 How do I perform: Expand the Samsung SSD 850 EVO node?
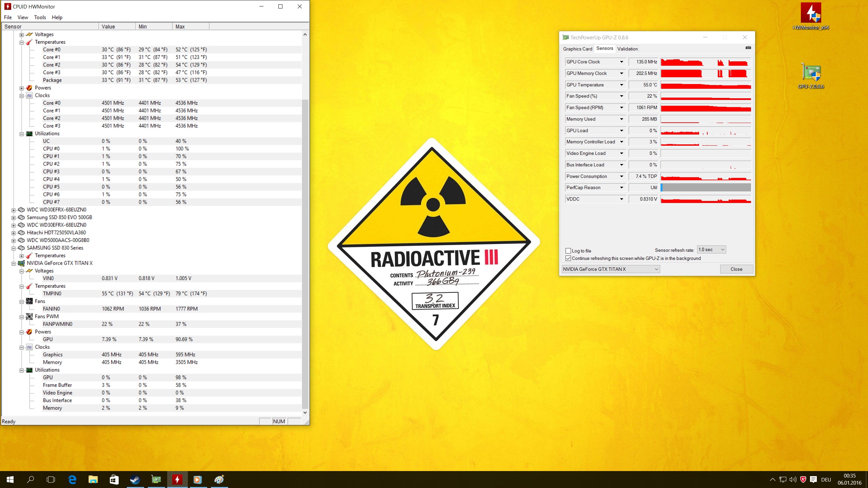pyautogui.click(x=14, y=218)
